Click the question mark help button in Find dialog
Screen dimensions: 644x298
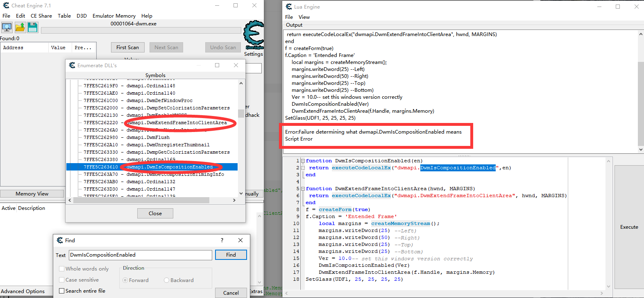click(222, 240)
